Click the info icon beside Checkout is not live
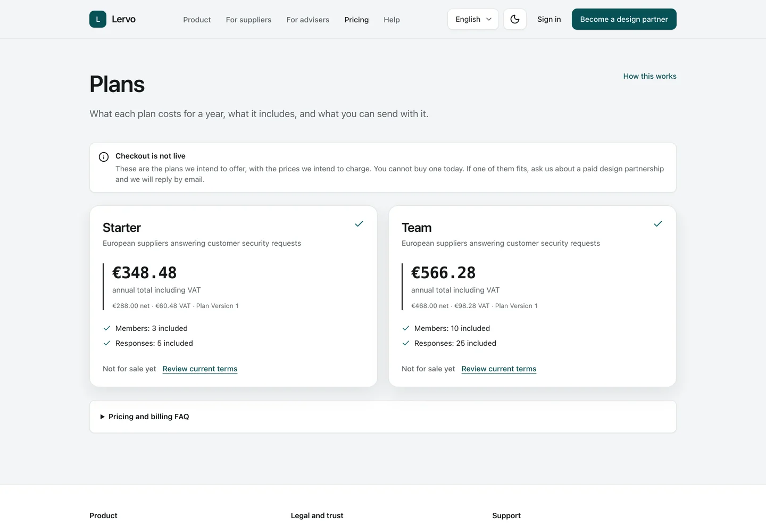766x532 pixels. tap(104, 157)
